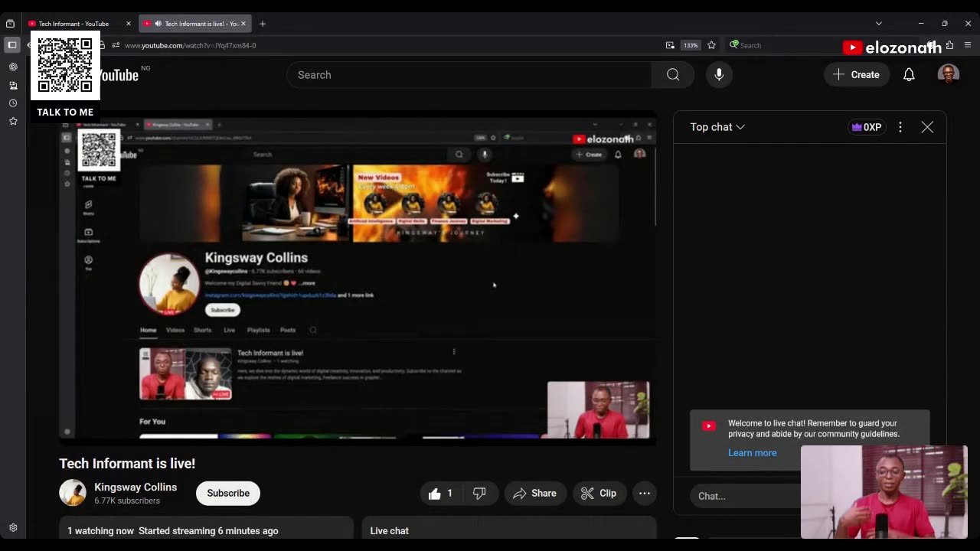Toggle the browser sidebar panel button
The height and width of the screenshot is (551, 980).
pos(12,45)
